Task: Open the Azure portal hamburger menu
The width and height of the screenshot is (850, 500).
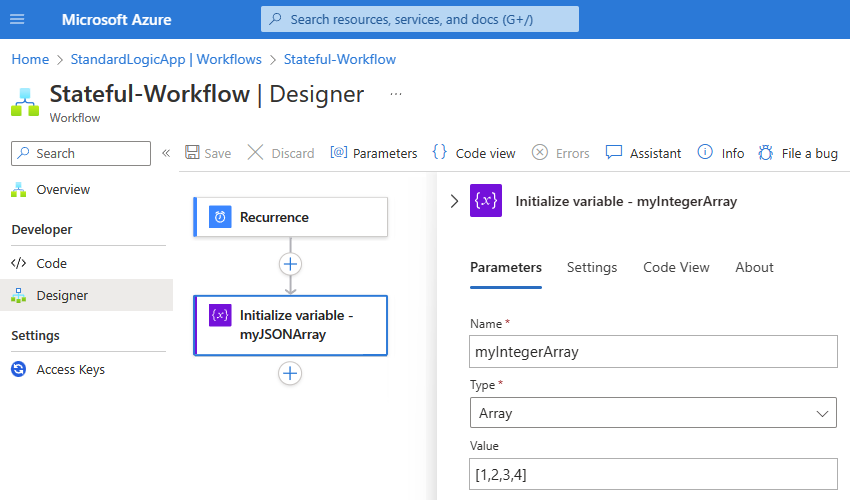Action: coord(17,20)
